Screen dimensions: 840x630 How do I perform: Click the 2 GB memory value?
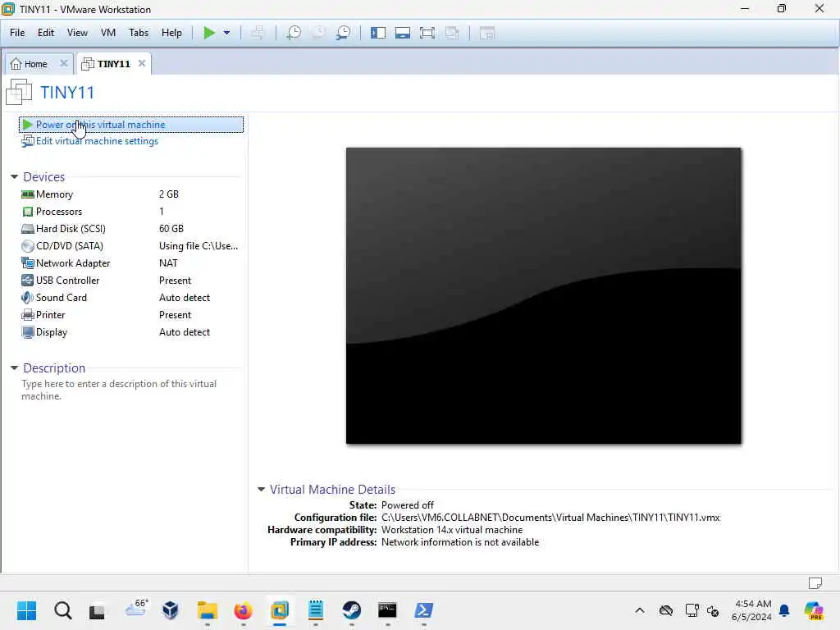[x=169, y=194]
